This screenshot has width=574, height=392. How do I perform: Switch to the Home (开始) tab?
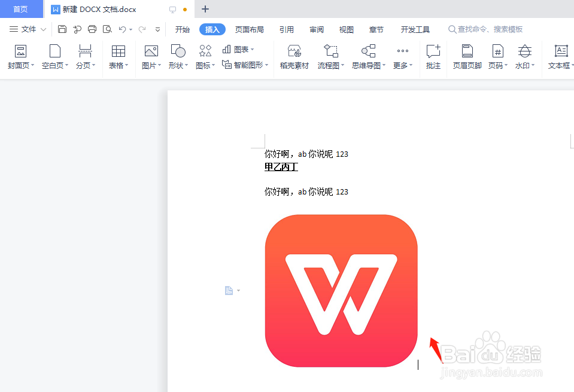click(183, 29)
